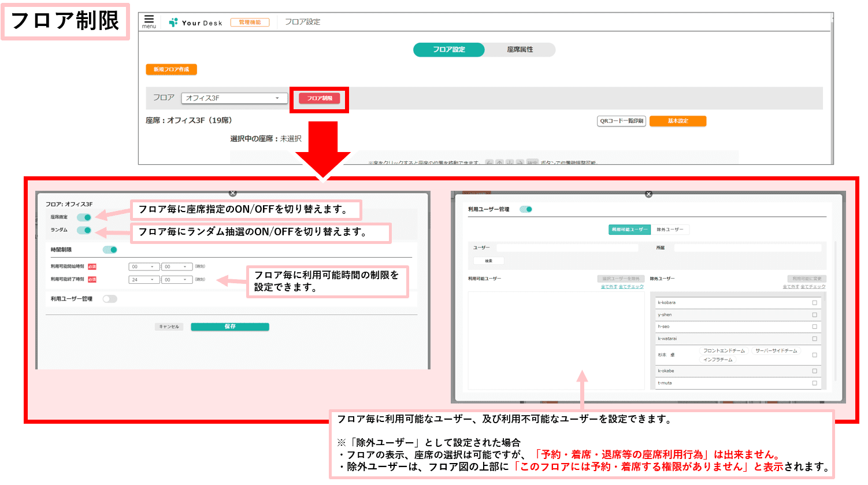This screenshot has width=868, height=485.
Task: Click the ユーザー search input field
Action: pyautogui.click(x=567, y=247)
